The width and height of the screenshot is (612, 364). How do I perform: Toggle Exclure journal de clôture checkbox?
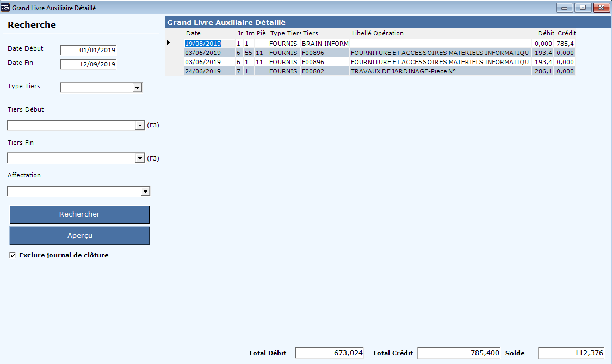pos(13,255)
